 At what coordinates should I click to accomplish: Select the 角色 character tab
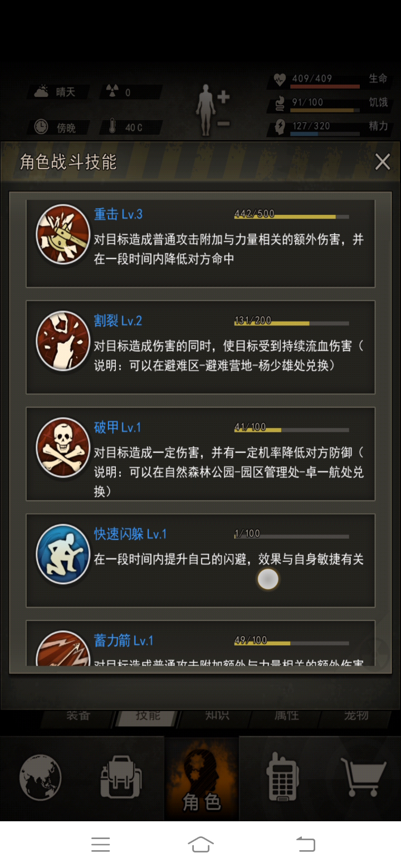click(x=202, y=779)
